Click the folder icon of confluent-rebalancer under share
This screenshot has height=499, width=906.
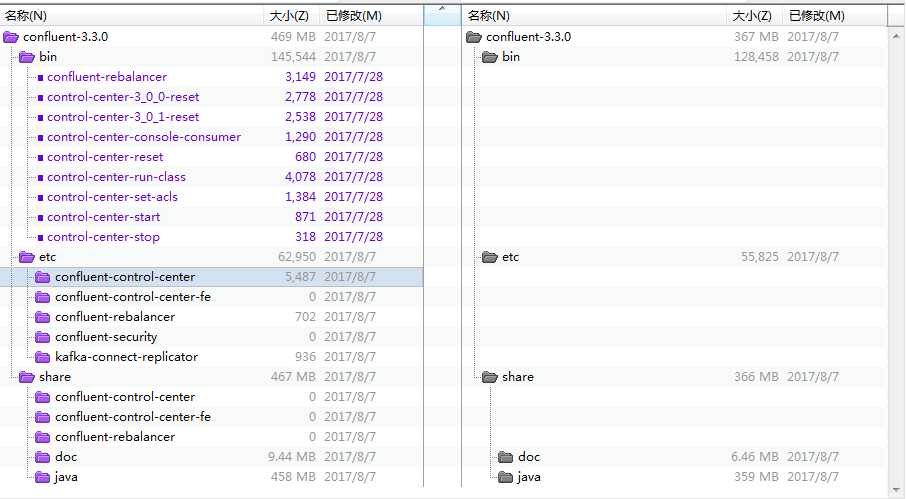click(43, 437)
